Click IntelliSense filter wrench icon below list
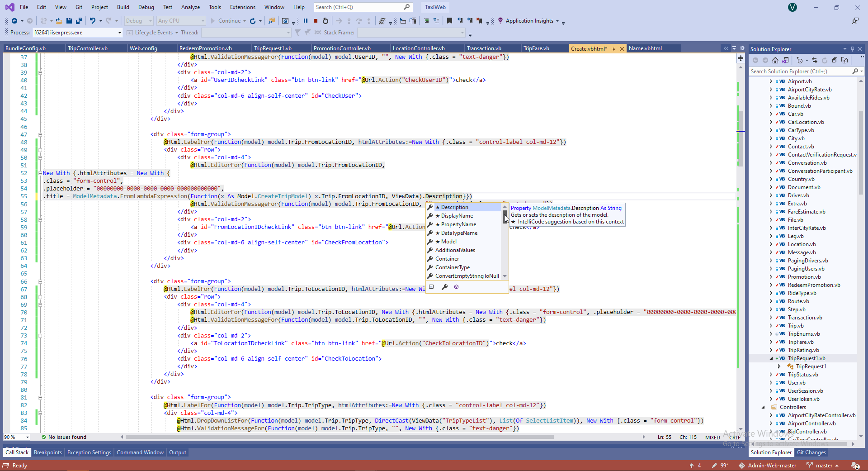This screenshot has width=868, height=471. click(x=444, y=287)
